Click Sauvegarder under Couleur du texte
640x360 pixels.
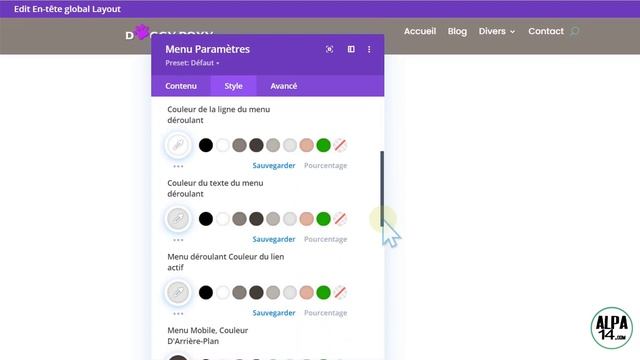[274, 239]
